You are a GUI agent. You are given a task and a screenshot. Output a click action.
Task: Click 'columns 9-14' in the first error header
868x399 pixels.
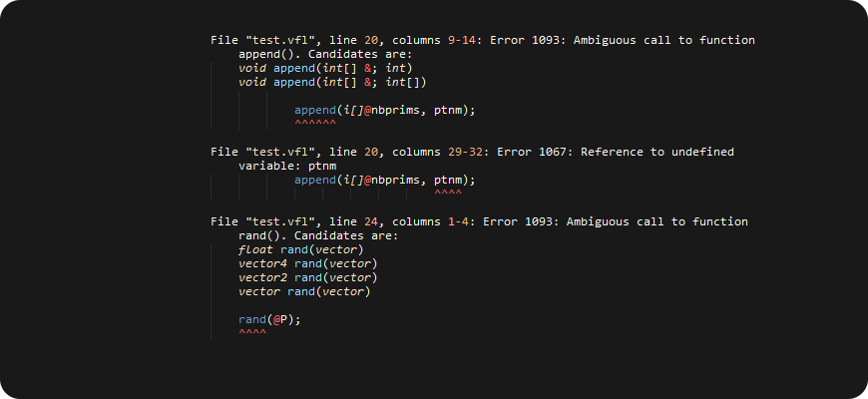tap(437, 40)
